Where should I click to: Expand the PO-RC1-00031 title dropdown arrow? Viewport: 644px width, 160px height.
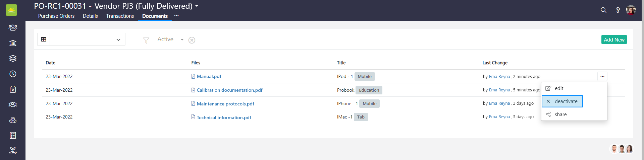[197, 6]
